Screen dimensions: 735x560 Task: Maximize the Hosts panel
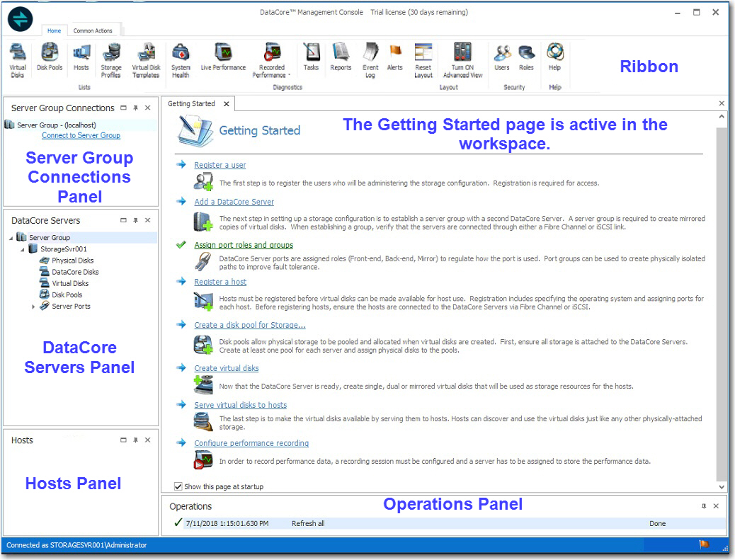tap(123, 440)
